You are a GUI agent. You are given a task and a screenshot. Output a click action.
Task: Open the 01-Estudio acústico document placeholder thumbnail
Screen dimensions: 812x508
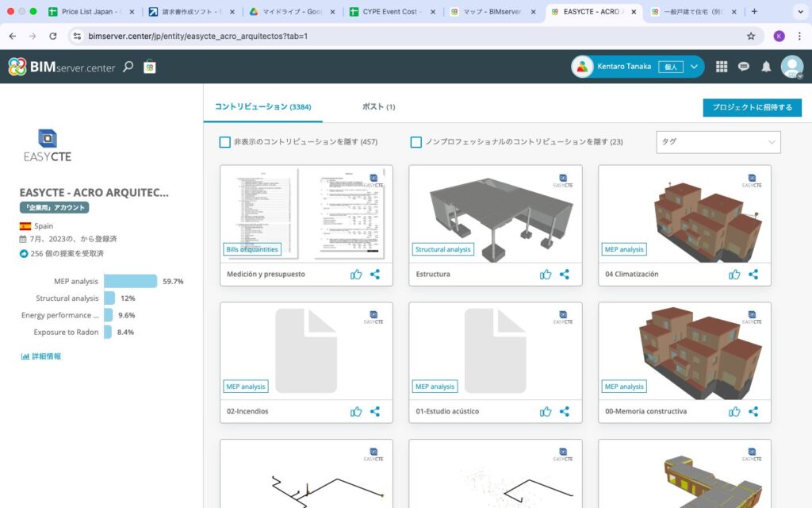pos(496,351)
